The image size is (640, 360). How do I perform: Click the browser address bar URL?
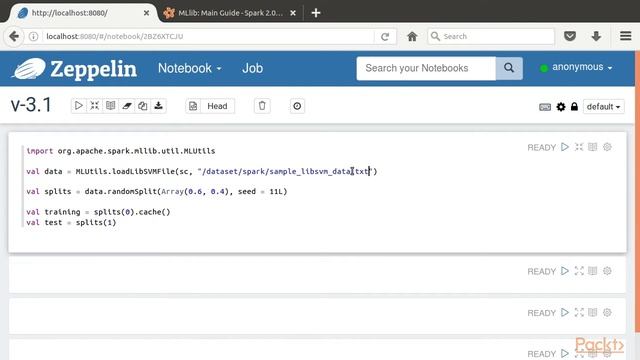coord(208,36)
